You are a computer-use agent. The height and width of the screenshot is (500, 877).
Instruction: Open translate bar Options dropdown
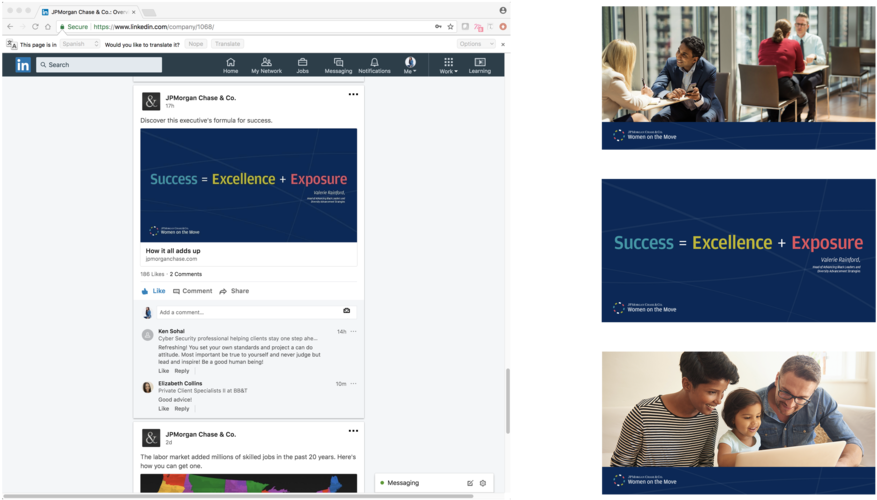coord(475,44)
